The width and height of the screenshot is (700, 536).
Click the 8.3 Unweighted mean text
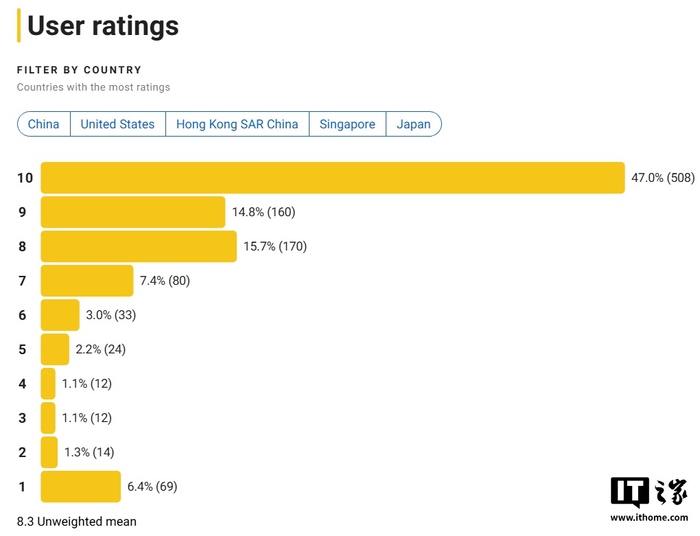(77, 521)
